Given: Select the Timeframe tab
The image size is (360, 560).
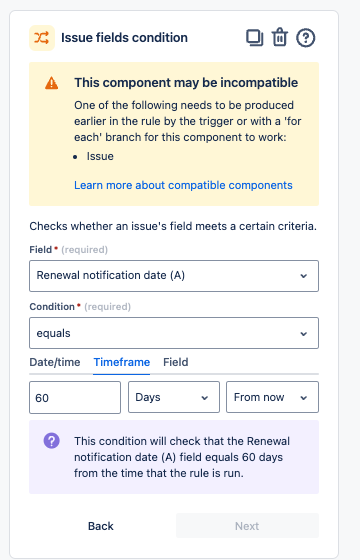Looking at the screenshot, I should 122,362.
